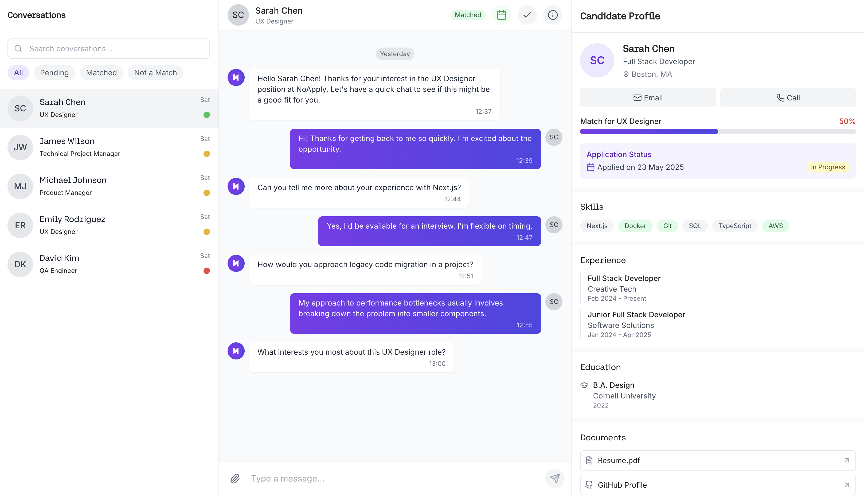The width and height of the screenshot is (868, 501).
Task: Open the info icon in chat header
Action: (553, 15)
